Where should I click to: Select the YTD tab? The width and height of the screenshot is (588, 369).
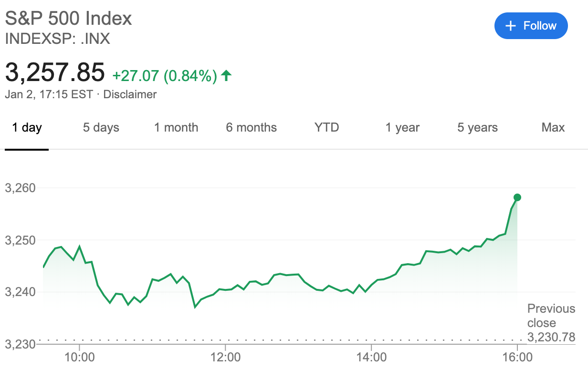326,127
